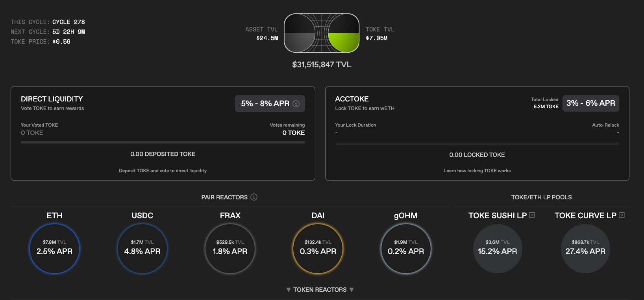Click the 3% - 6% APR badge

coord(590,103)
